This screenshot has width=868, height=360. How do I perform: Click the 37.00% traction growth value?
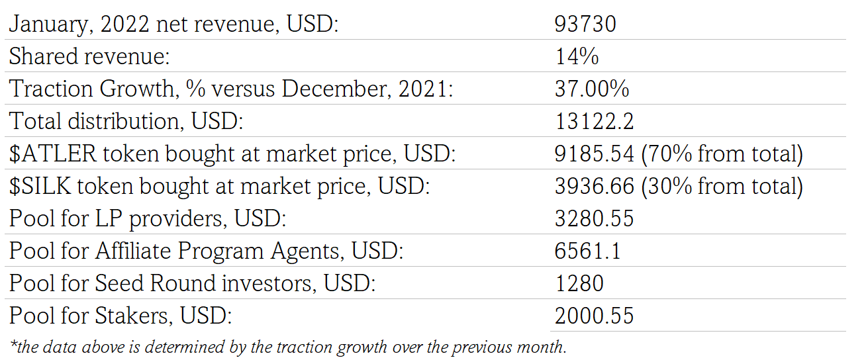[x=592, y=89]
